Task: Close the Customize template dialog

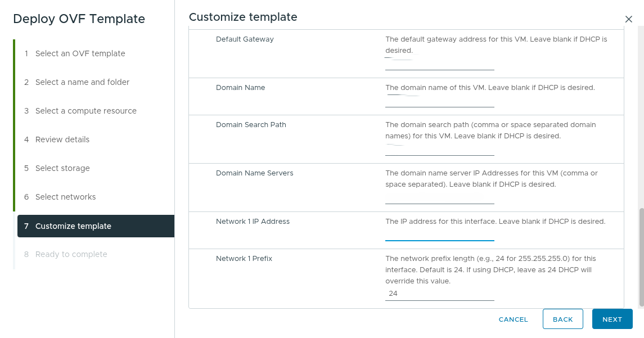Action: tap(628, 19)
